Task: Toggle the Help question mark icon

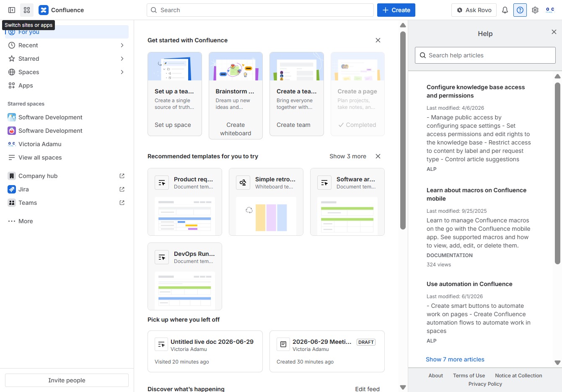Action: [520, 10]
